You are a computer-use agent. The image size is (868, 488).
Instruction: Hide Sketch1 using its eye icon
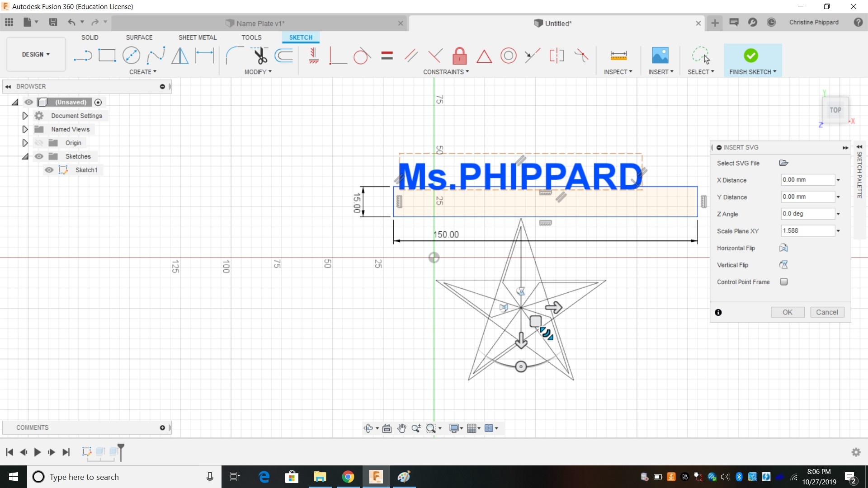click(49, 170)
